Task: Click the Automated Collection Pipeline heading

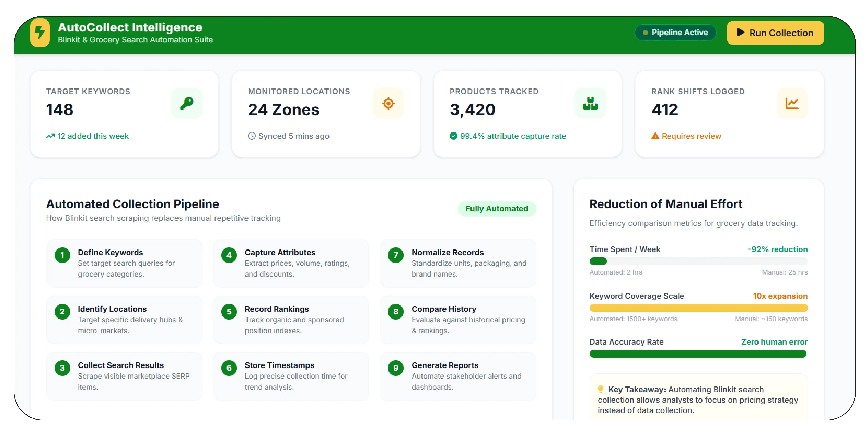Action: point(132,204)
